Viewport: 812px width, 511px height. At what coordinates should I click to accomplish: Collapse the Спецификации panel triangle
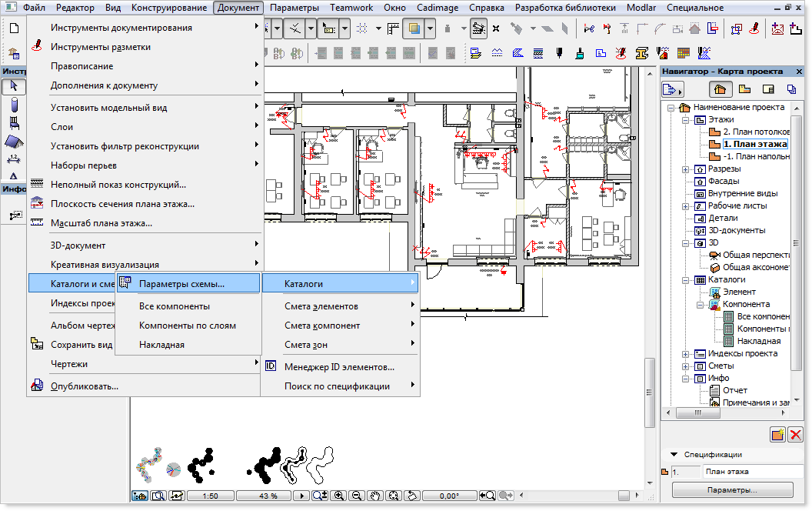(x=674, y=455)
